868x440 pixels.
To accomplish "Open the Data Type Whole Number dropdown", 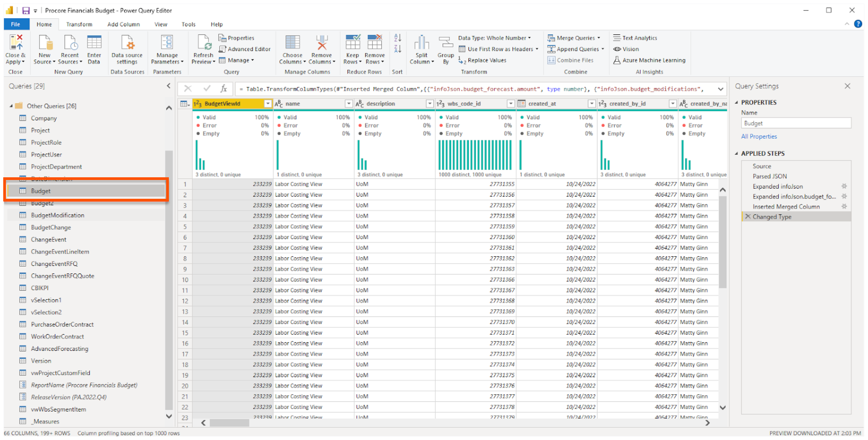I will (x=494, y=38).
